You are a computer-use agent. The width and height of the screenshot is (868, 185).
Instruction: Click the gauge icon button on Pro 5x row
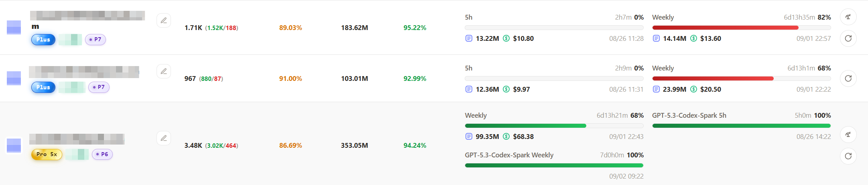click(x=848, y=135)
